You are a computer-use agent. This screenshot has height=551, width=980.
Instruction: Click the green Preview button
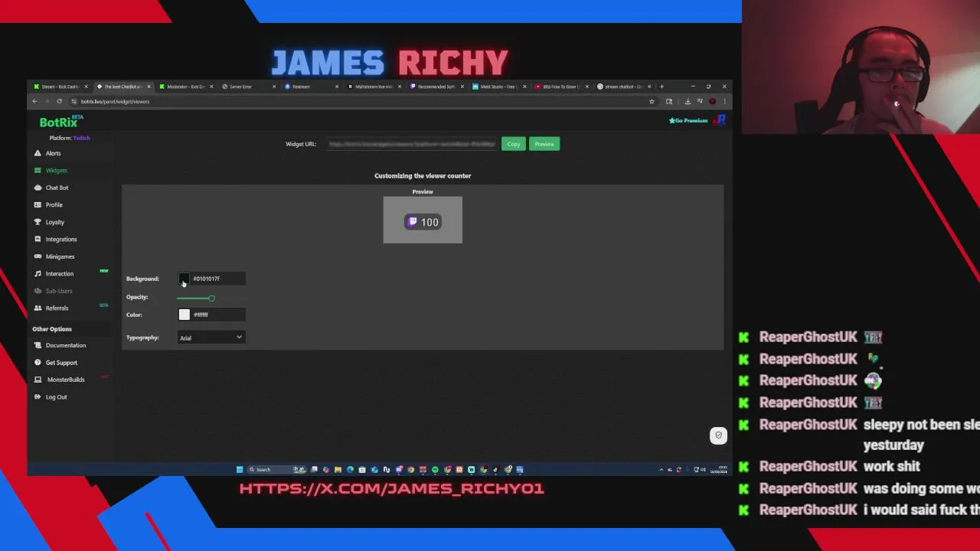(x=544, y=144)
